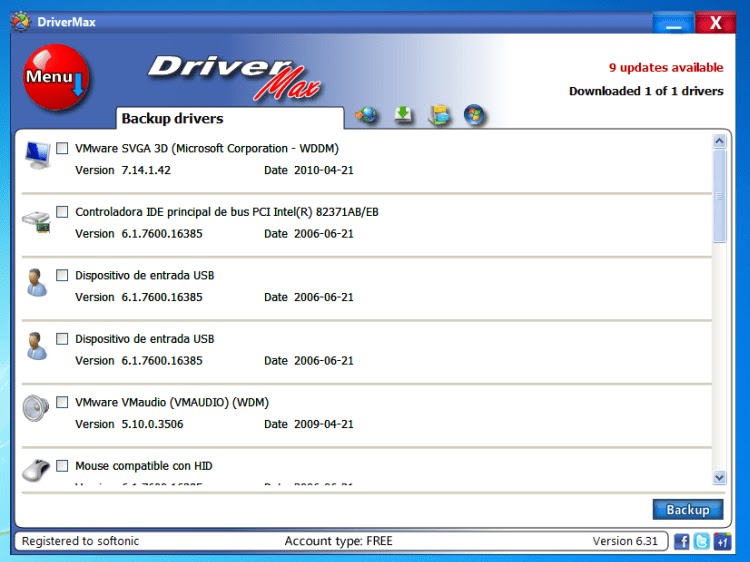750x562 pixels.
Task: Select VMware SVGA 3D driver name
Action: [207, 149]
